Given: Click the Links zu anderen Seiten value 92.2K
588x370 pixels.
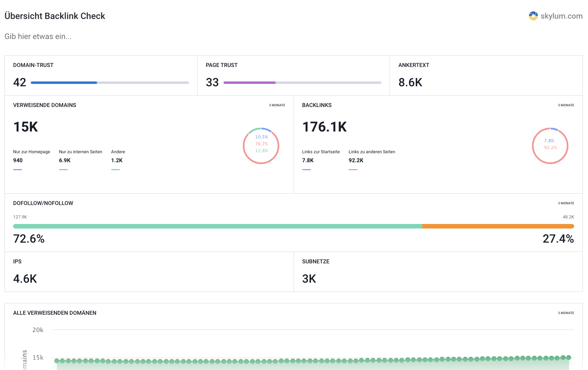Looking at the screenshot, I should click(356, 160).
